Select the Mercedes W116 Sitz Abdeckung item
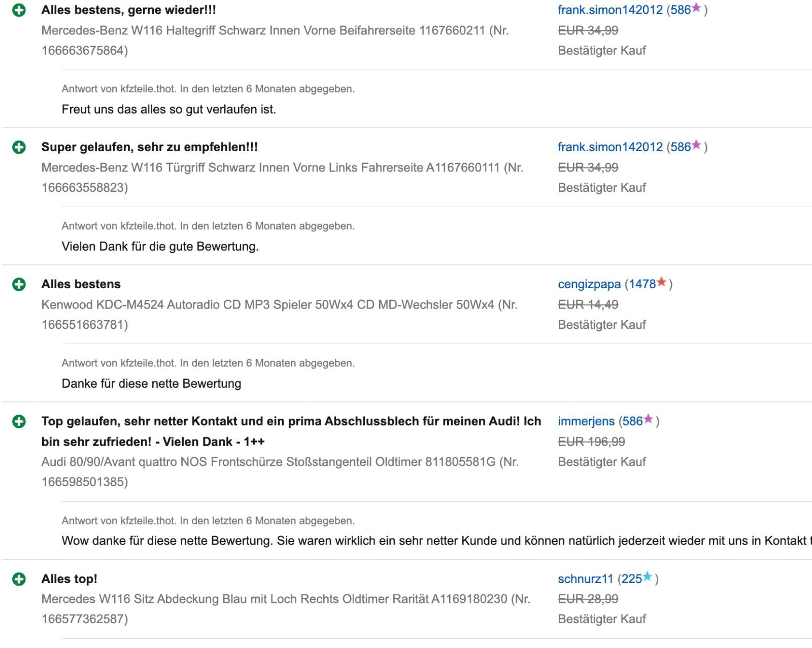This screenshot has width=812, height=648. tap(277, 598)
